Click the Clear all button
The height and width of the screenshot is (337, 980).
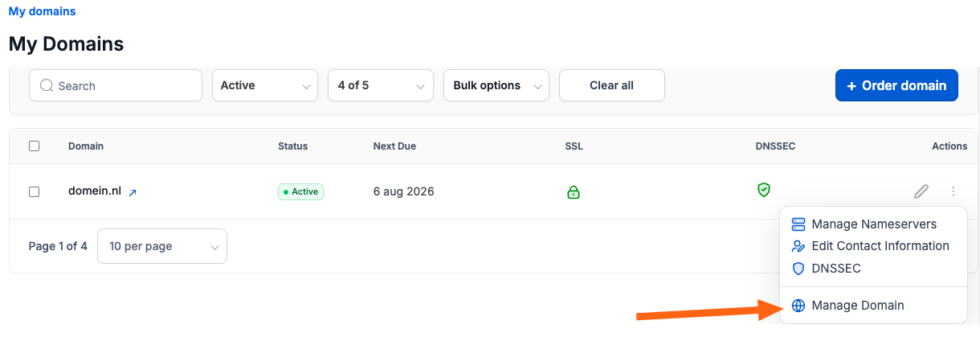pyautogui.click(x=612, y=85)
